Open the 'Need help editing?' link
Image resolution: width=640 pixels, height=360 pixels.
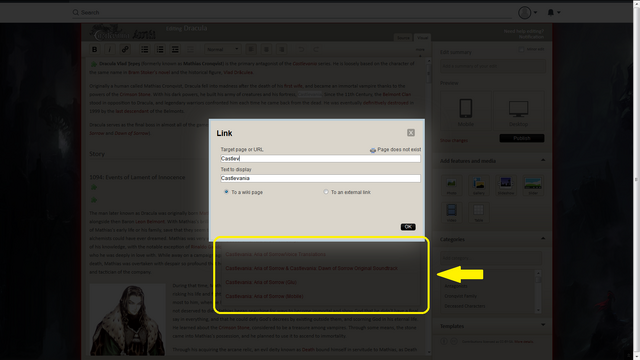point(524,31)
